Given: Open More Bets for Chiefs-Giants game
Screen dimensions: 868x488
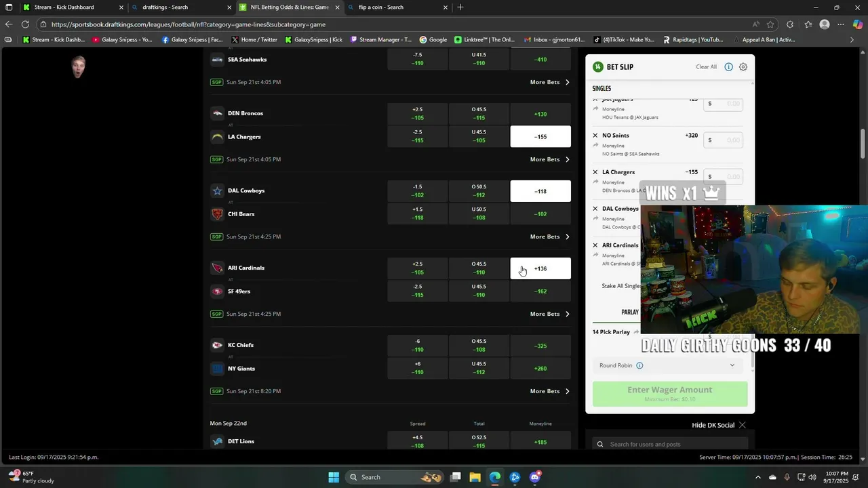Looking at the screenshot, I should coord(549,391).
